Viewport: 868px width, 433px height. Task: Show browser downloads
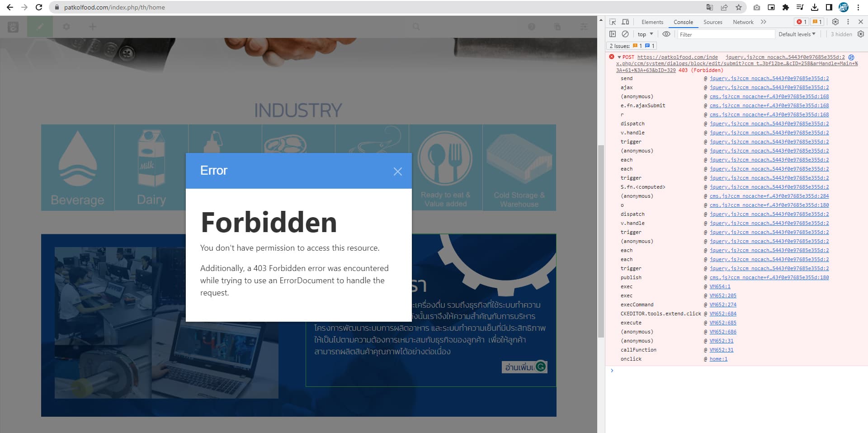(815, 7)
